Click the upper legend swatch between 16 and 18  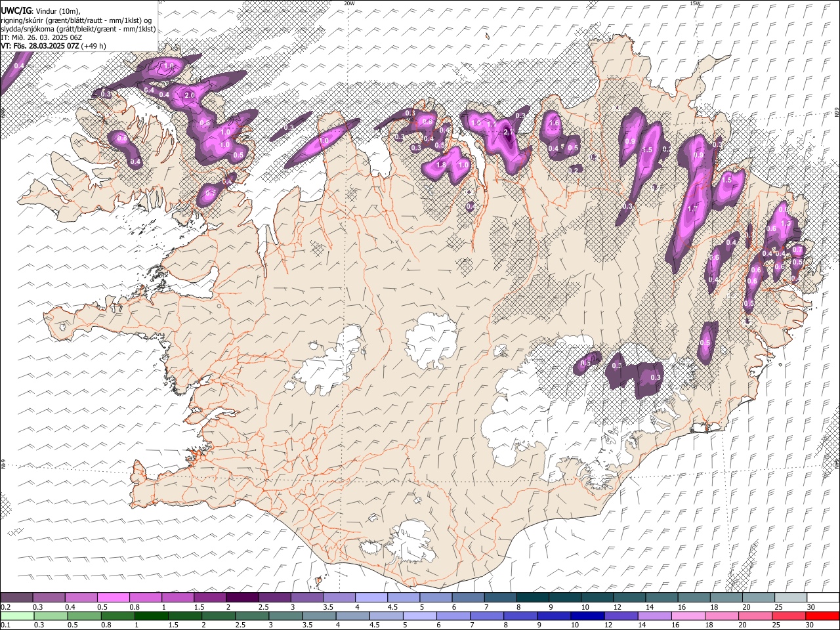click(x=693, y=597)
